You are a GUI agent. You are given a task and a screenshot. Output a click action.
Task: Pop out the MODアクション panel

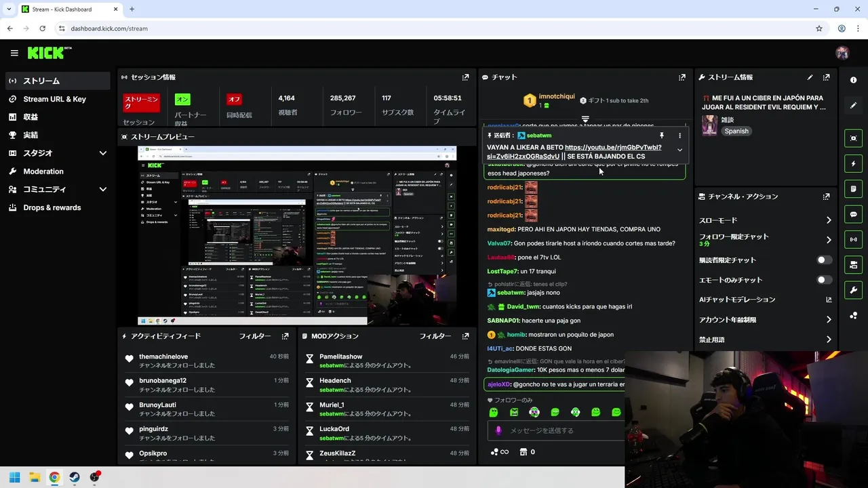pyautogui.click(x=465, y=336)
